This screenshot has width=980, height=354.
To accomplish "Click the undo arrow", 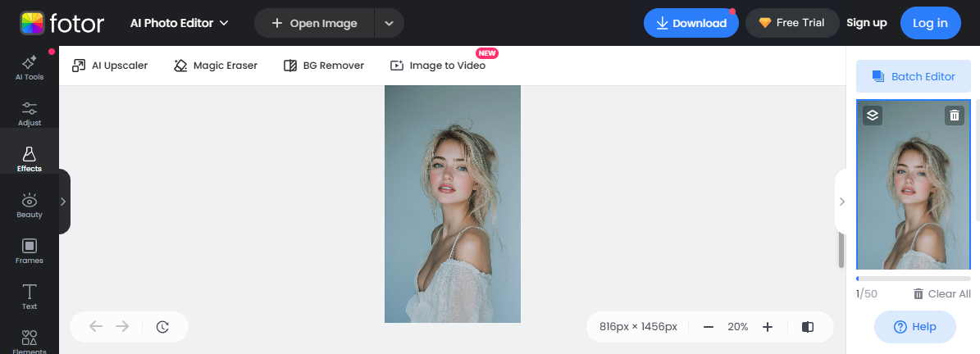I will (96, 327).
